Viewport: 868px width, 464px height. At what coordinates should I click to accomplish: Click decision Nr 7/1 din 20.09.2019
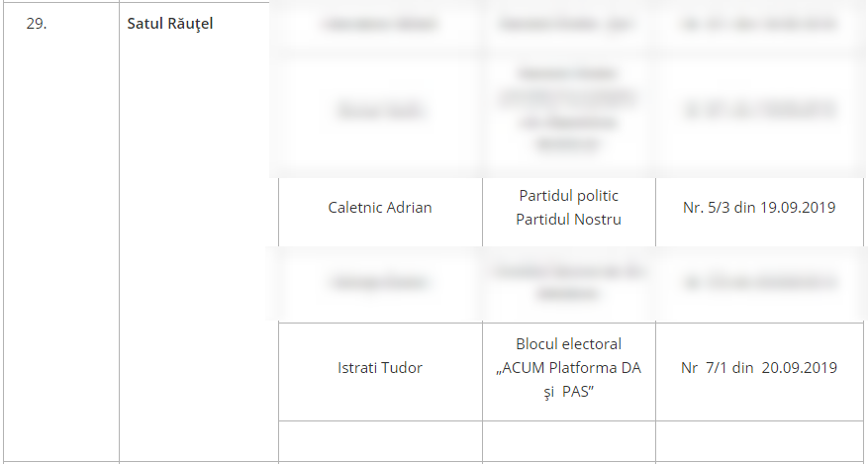[759, 368]
